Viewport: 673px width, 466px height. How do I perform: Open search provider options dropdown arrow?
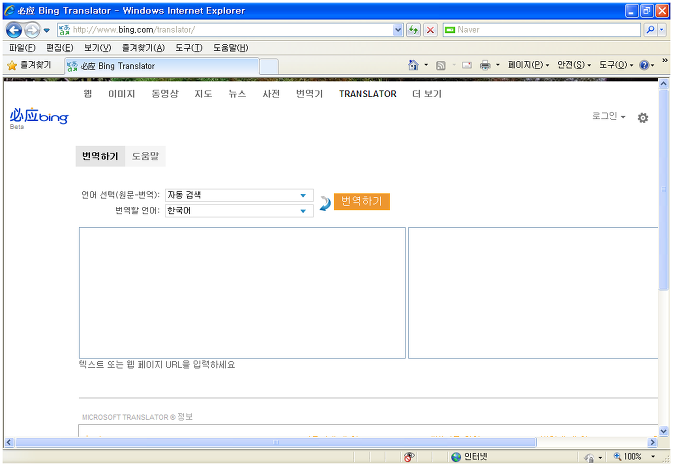coord(662,30)
